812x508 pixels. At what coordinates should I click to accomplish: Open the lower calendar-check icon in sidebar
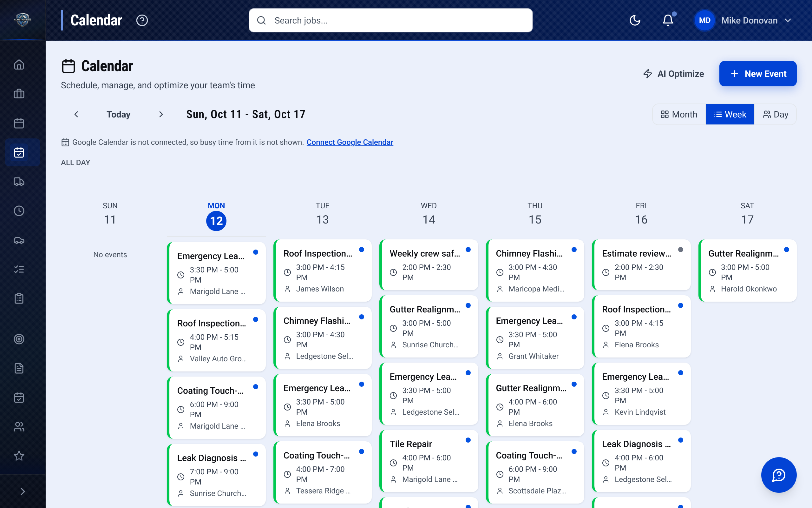19,398
